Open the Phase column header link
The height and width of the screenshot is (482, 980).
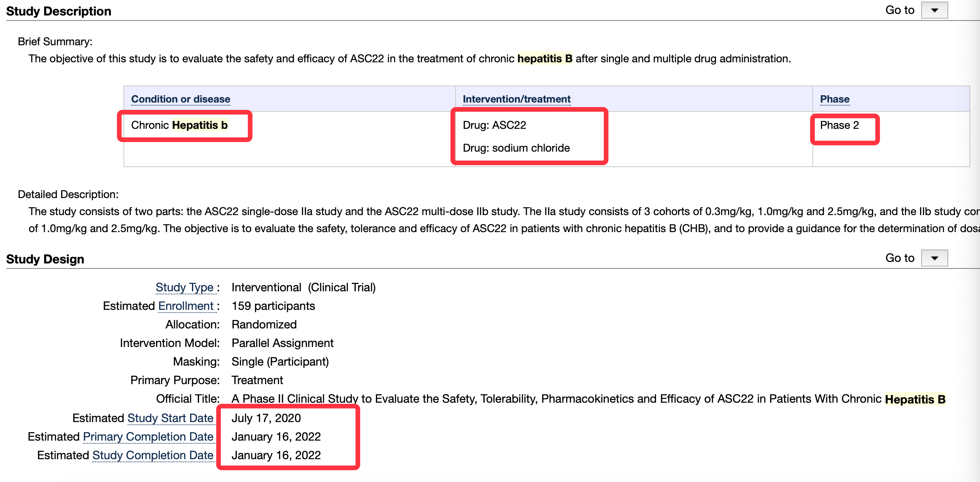point(835,99)
